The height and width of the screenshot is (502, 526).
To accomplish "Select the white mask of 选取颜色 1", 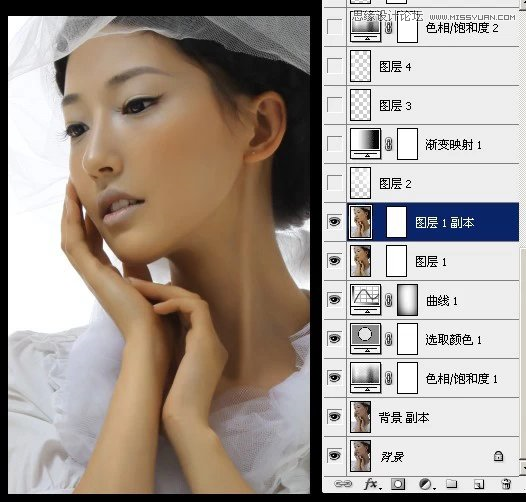I will [x=407, y=339].
